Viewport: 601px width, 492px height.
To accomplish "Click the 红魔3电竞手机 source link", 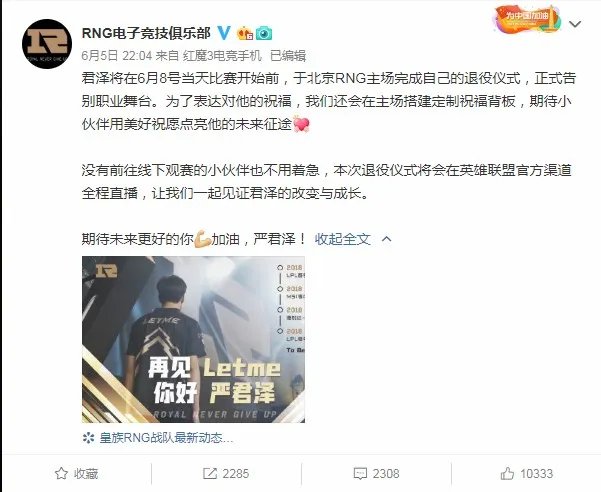I will tap(222, 56).
